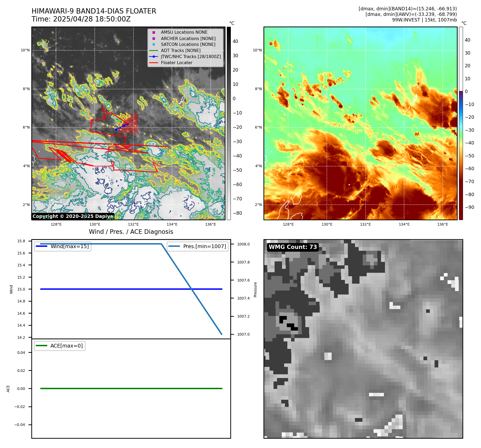Click the blue horizontal wind line
The width and height of the screenshot is (481, 448).
click(x=131, y=289)
